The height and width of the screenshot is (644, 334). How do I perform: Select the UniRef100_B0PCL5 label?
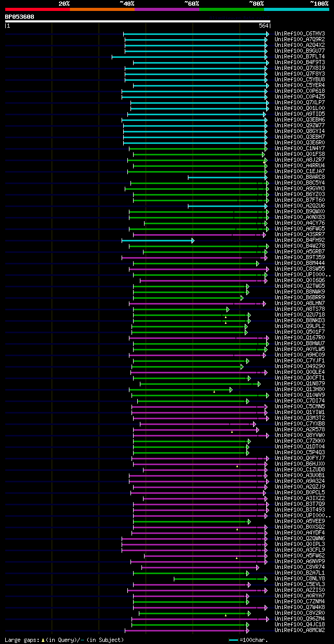coord(300,493)
